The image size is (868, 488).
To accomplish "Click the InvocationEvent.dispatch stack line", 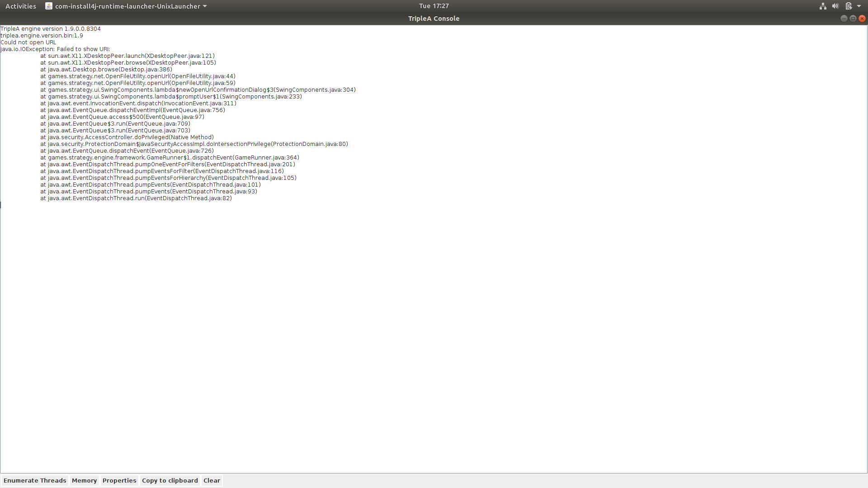I will 138,103.
